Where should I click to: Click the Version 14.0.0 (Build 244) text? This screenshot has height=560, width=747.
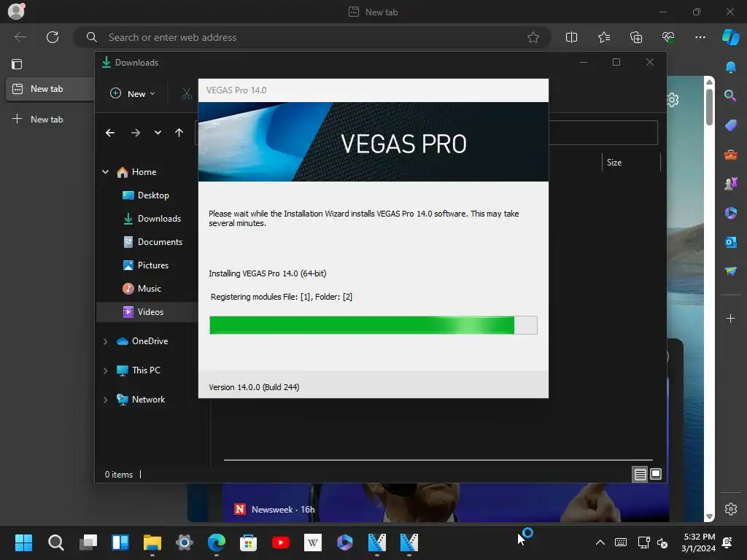click(x=254, y=387)
